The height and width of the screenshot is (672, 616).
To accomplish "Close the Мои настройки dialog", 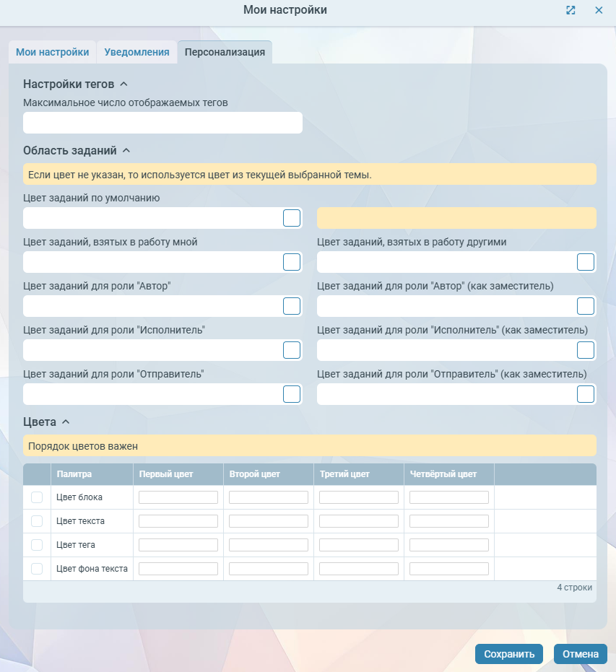I will click(x=599, y=10).
